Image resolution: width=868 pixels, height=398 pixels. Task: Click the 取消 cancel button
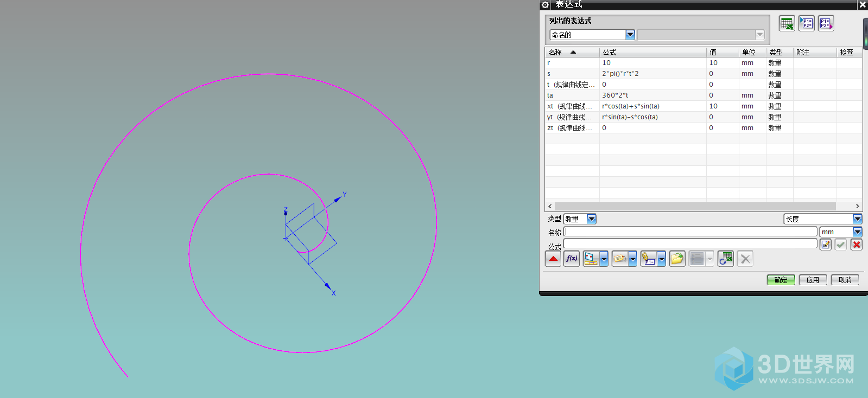click(845, 280)
